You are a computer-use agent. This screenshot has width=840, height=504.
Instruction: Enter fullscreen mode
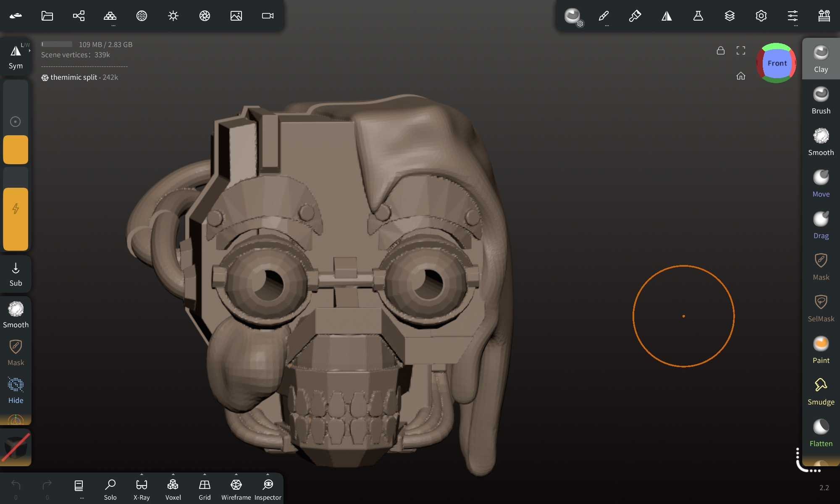click(x=741, y=50)
